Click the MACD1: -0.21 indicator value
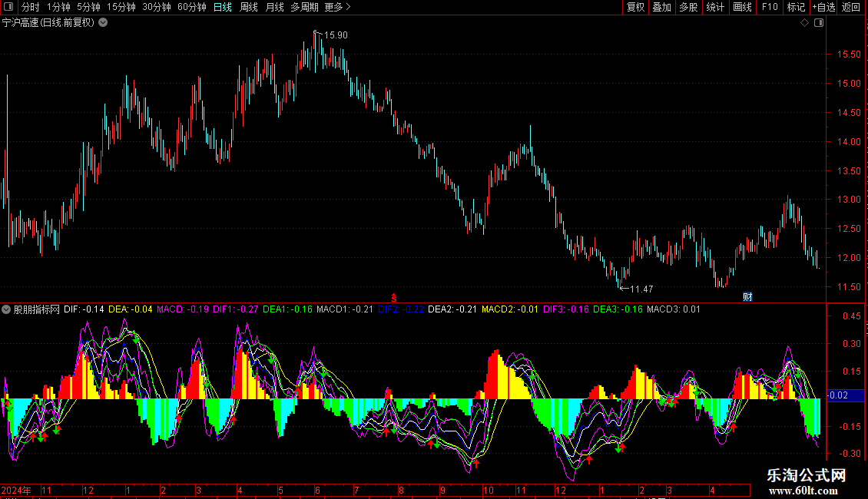Viewport: 868px width, 499px height. tap(345, 309)
